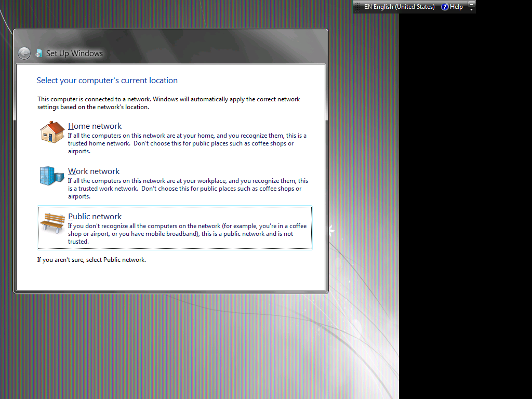Click EN English (United States) language selector

(x=399, y=7)
